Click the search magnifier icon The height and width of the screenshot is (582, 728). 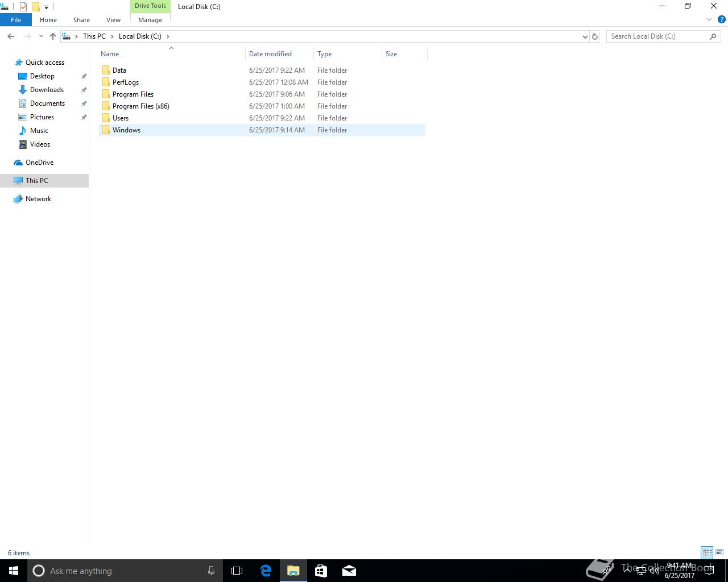click(x=713, y=36)
